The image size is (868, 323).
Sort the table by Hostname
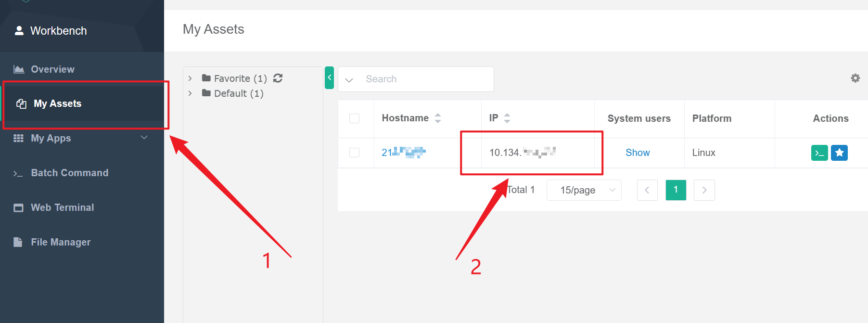click(x=437, y=118)
